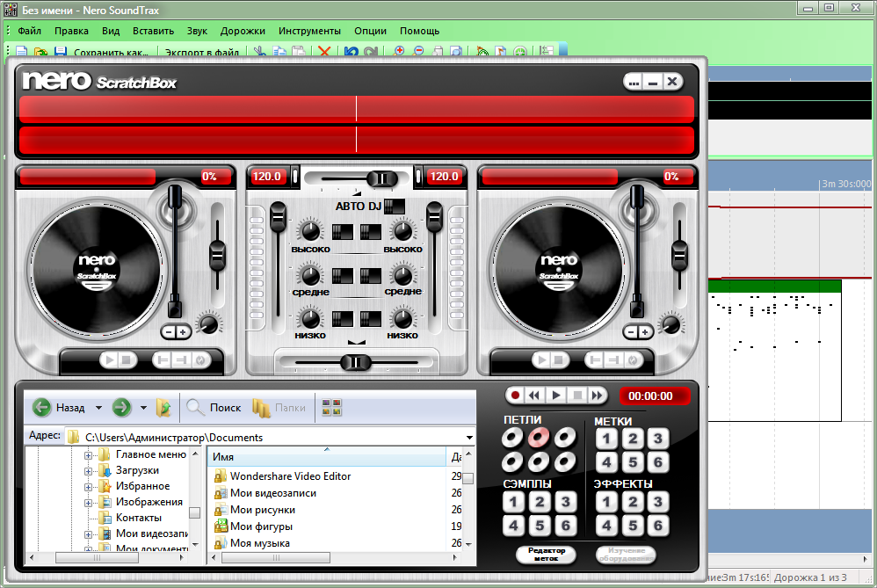Toggle the АВТО DJ switch

click(x=395, y=207)
